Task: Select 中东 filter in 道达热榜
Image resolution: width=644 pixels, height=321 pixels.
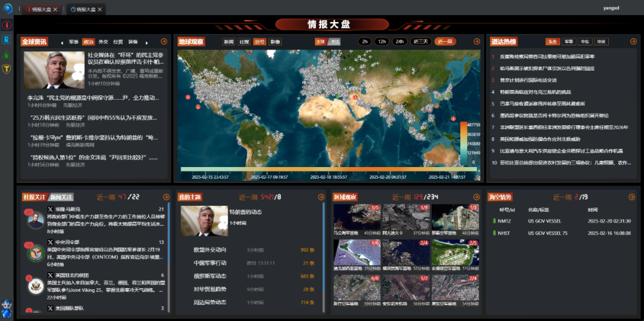Action: click(x=584, y=42)
